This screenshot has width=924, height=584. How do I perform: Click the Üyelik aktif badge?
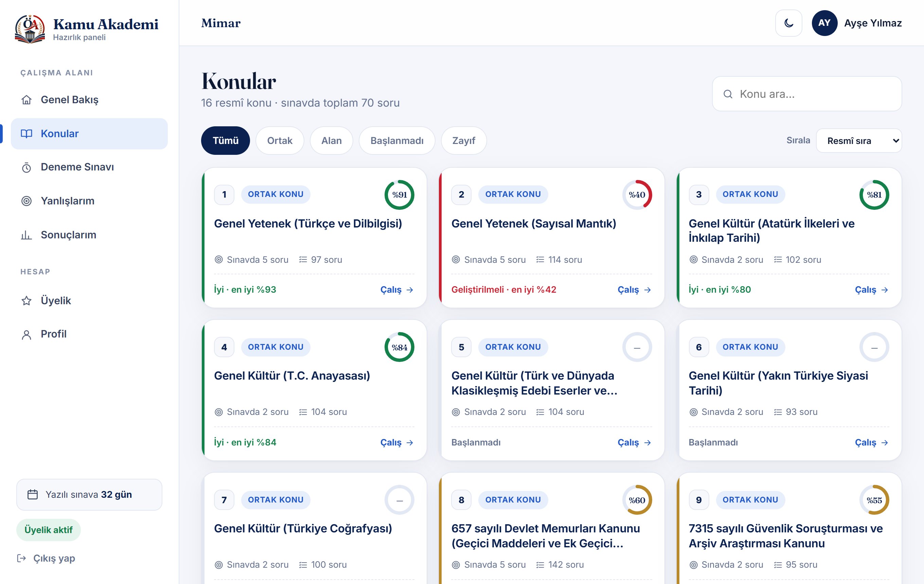[48, 530]
